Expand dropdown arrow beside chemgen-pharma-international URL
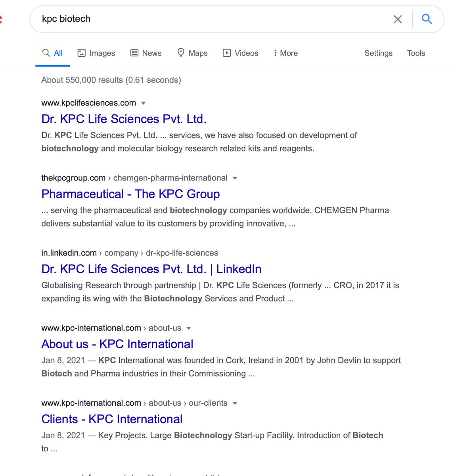Image resolution: width=450 pixels, height=476 pixels. (x=235, y=178)
